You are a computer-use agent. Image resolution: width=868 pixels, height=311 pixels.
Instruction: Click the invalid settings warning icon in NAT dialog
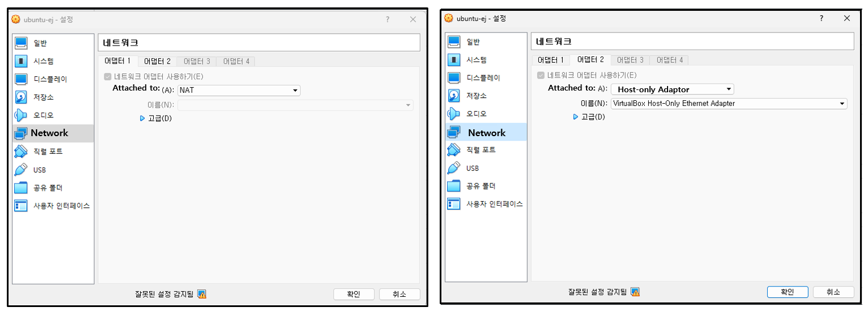202,294
